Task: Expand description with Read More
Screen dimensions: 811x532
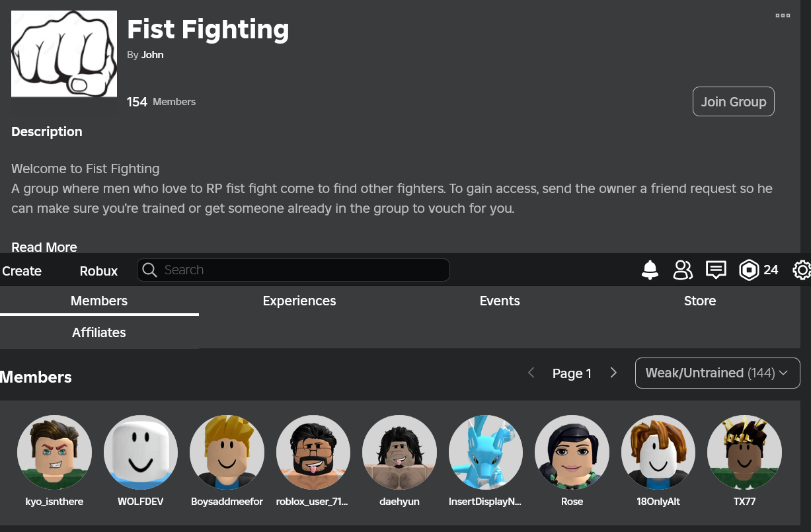Action: (x=44, y=247)
